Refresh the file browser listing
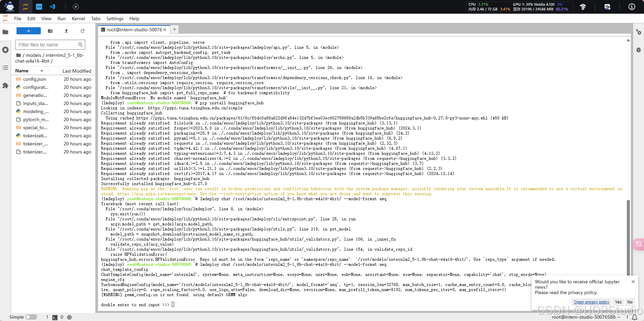 [x=83, y=31]
